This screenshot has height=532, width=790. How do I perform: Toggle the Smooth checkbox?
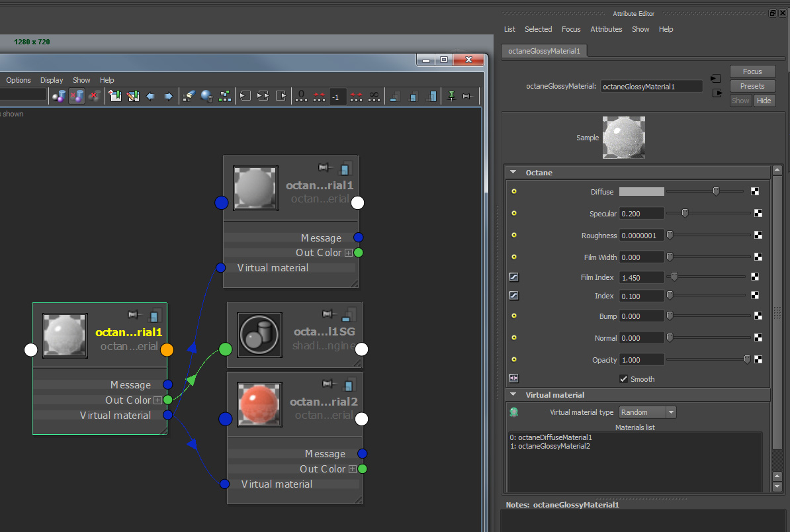(x=624, y=379)
